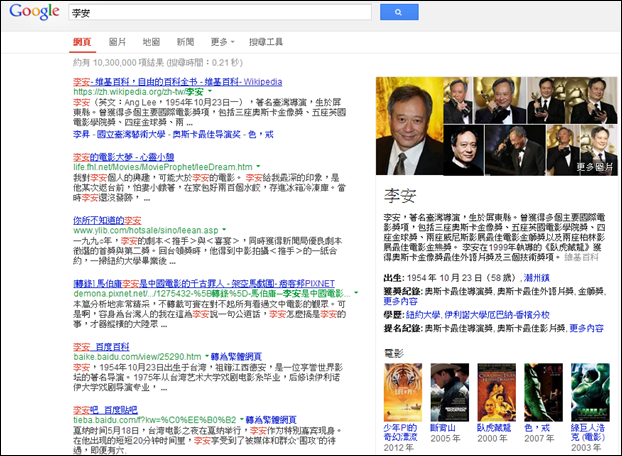The height and width of the screenshot is (456, 622).
Task: Switch to the 圖片 tab
Action: (117, 42)
